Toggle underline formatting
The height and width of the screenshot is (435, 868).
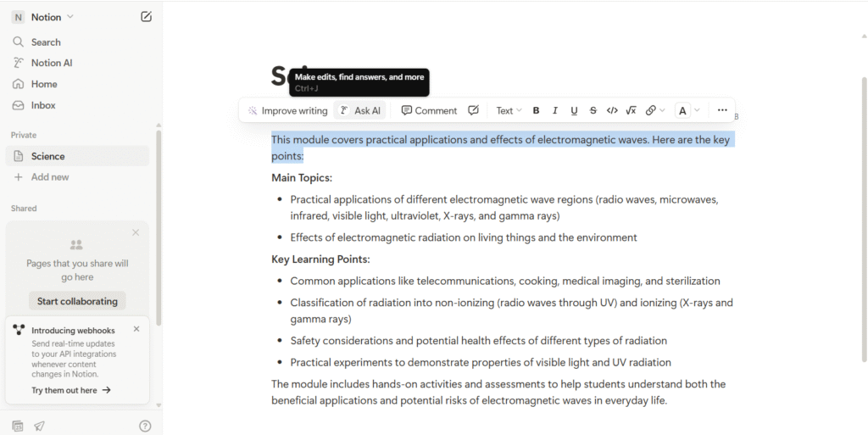(574, 111)
